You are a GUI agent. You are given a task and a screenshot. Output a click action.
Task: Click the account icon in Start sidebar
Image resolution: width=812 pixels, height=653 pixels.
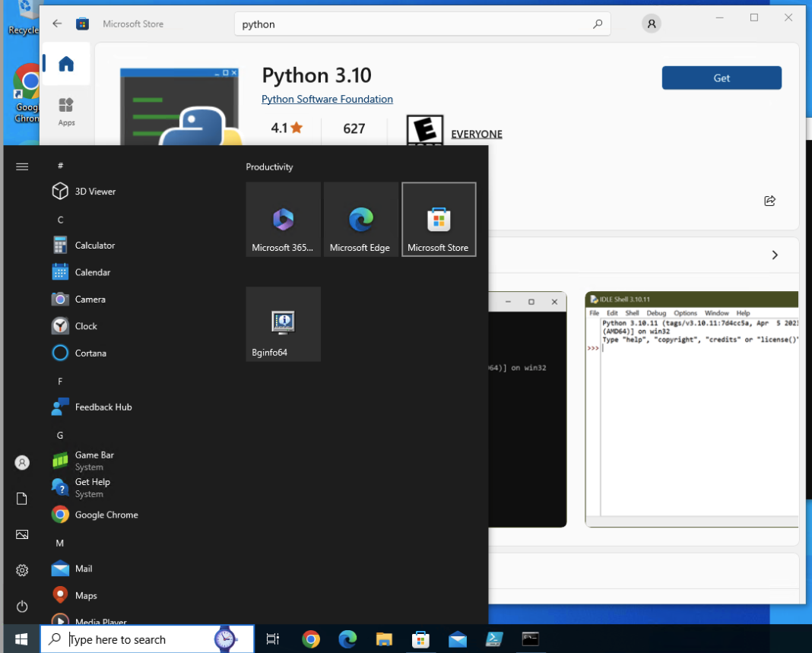tap(21, 462)
